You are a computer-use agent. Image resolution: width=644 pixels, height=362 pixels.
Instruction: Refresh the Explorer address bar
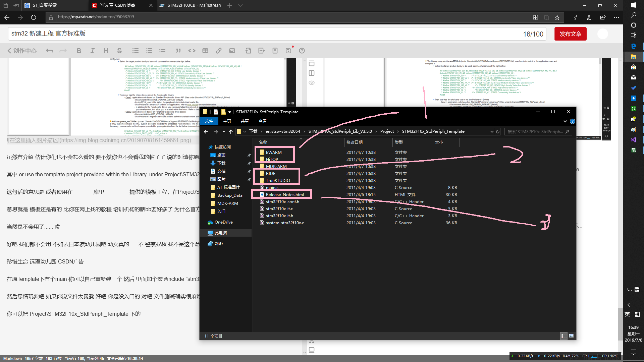(x=498, y=132)
